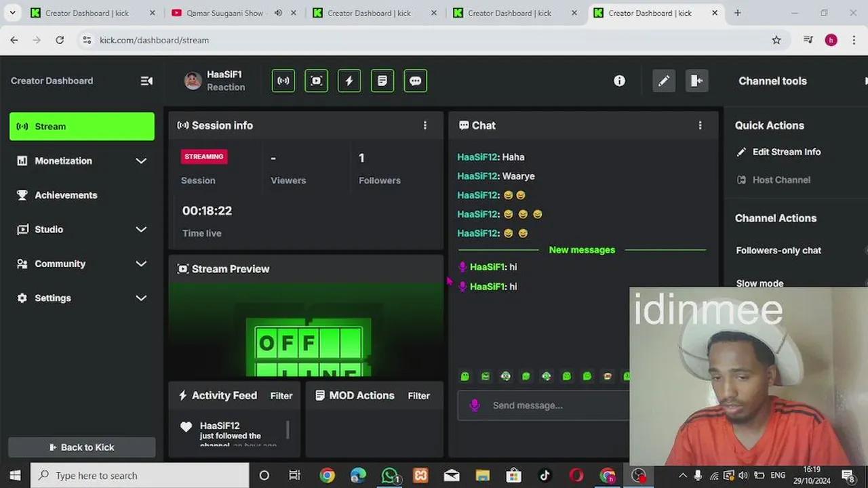Toggle the Stream Preview widget toolbar icon
868x488 pixels.
pos(316,81)
